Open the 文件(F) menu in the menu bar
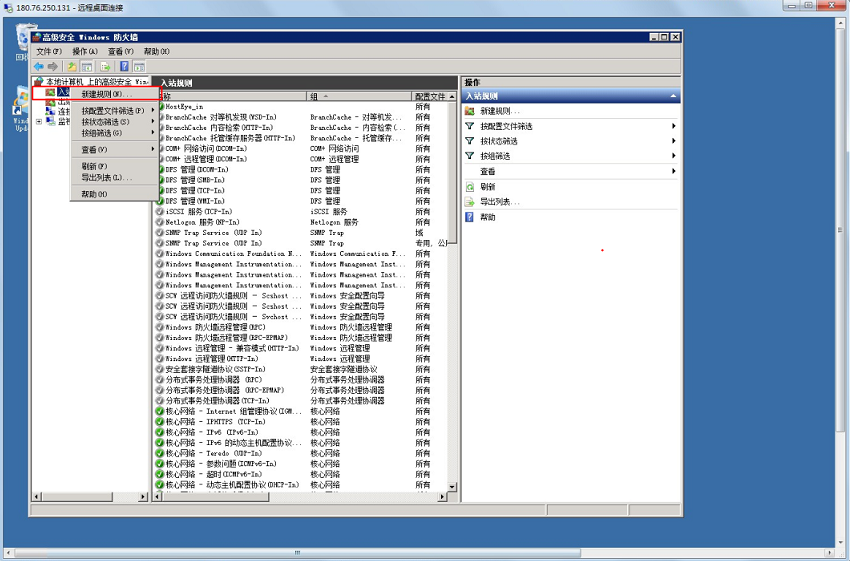 click(x=49, y=51)
